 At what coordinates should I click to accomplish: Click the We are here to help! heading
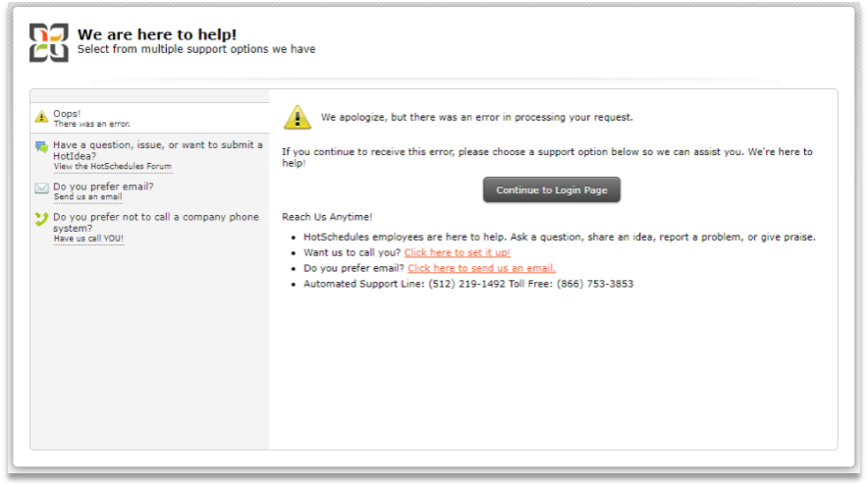157,34
